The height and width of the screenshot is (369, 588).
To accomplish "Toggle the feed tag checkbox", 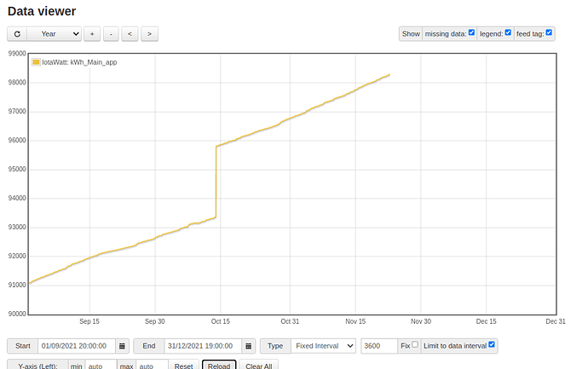I will pos(549,32).
